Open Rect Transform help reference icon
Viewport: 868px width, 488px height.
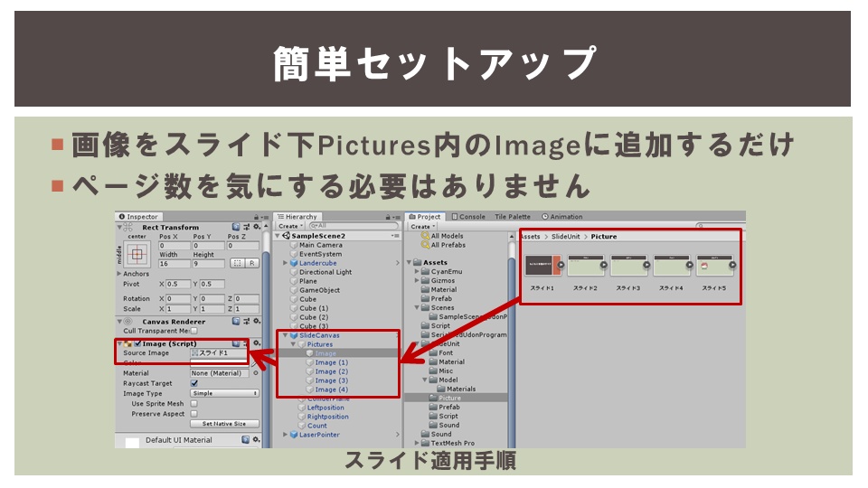pyautogui.click(x=236, y=227)
